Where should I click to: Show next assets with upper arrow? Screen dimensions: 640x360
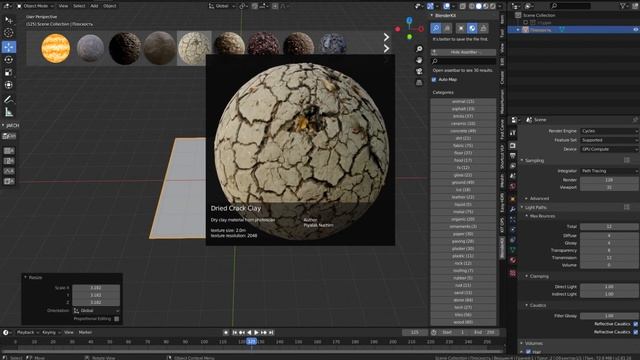pyautogui.click(x=386, y=37)
